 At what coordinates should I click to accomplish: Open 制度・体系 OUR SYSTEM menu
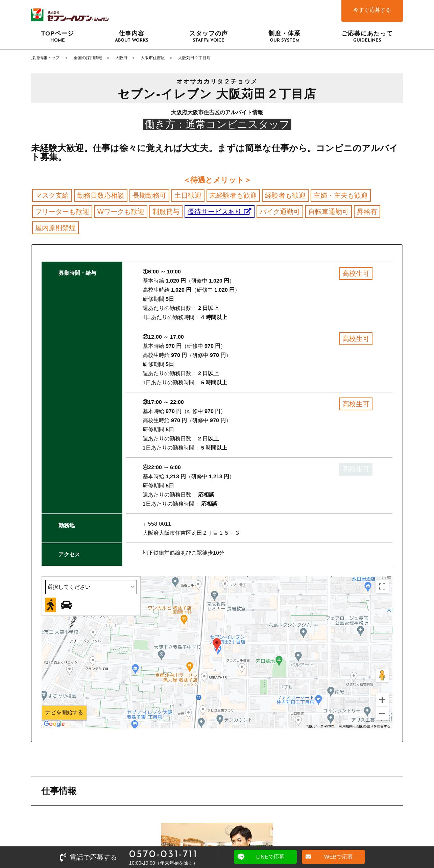click(x=284, y=36)
